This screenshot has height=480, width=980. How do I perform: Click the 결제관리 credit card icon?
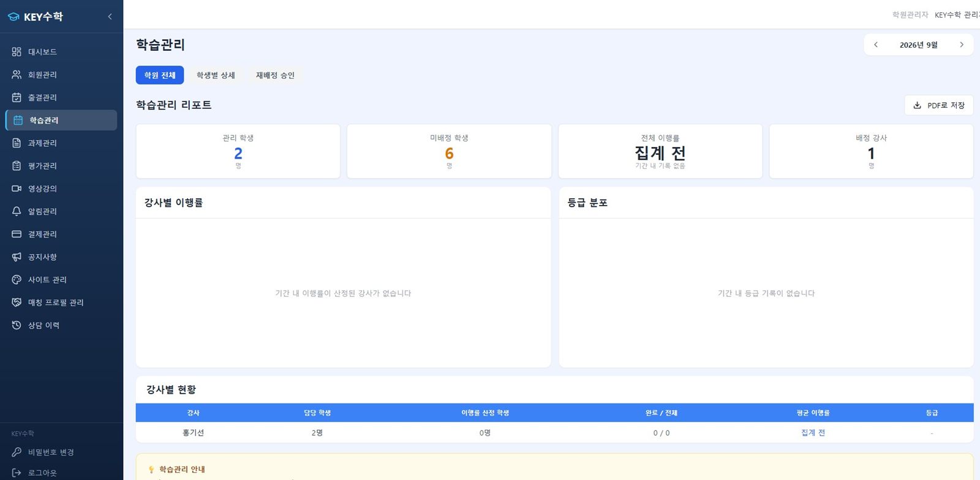[17, 234]
